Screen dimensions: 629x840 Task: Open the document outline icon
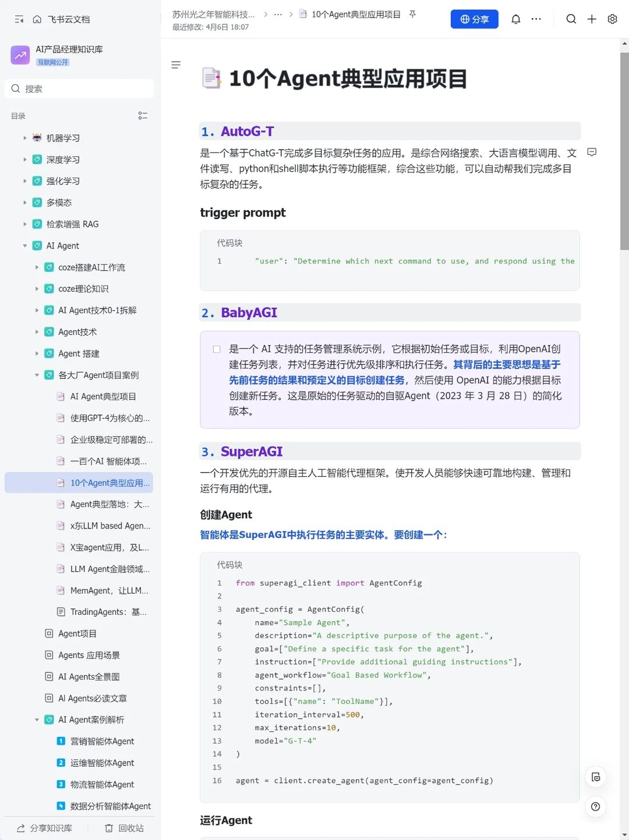pos(176,65)
